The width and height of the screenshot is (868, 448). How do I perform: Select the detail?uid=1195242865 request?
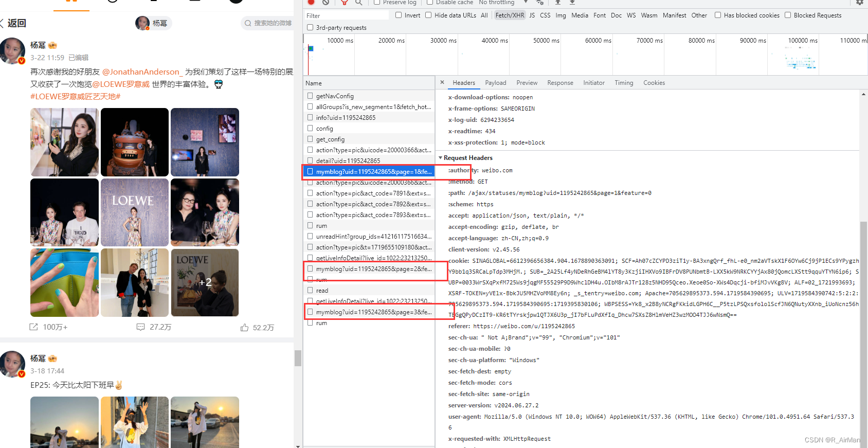[369, 160]
